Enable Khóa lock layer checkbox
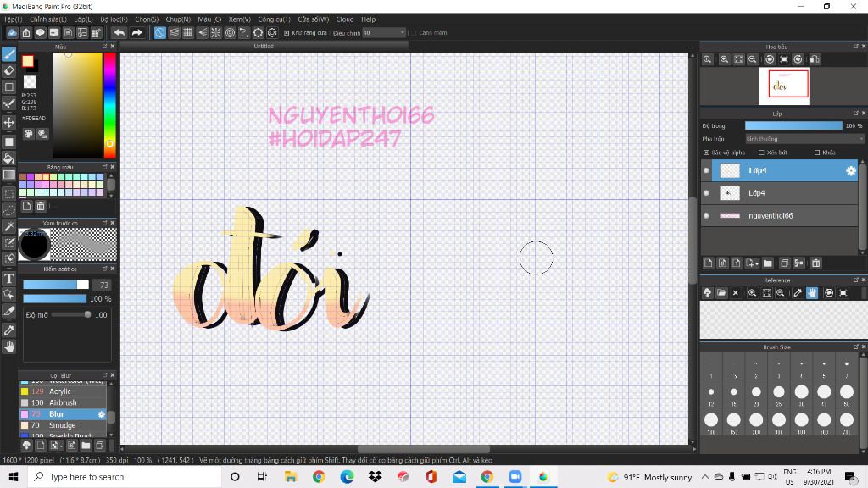 (817, 152)
